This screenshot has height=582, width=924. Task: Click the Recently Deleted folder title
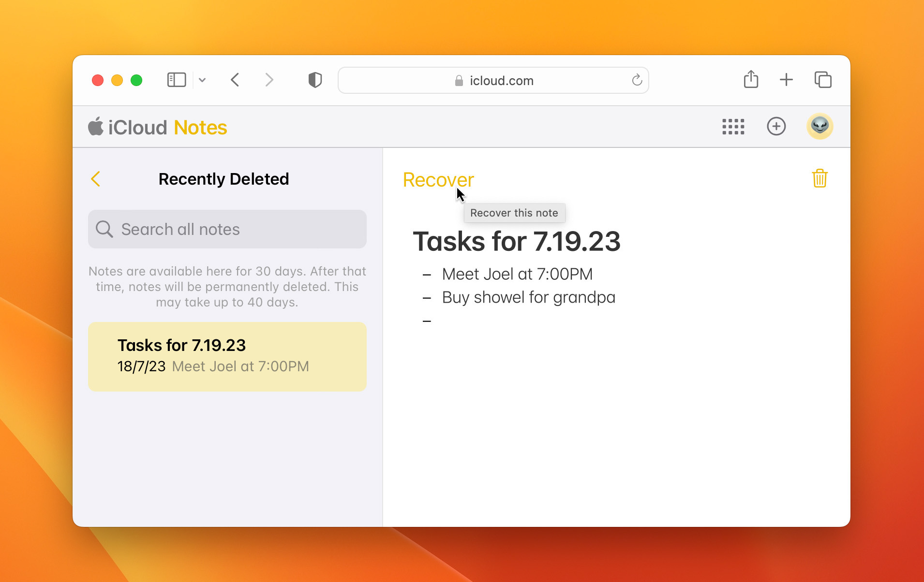point(224,179)
